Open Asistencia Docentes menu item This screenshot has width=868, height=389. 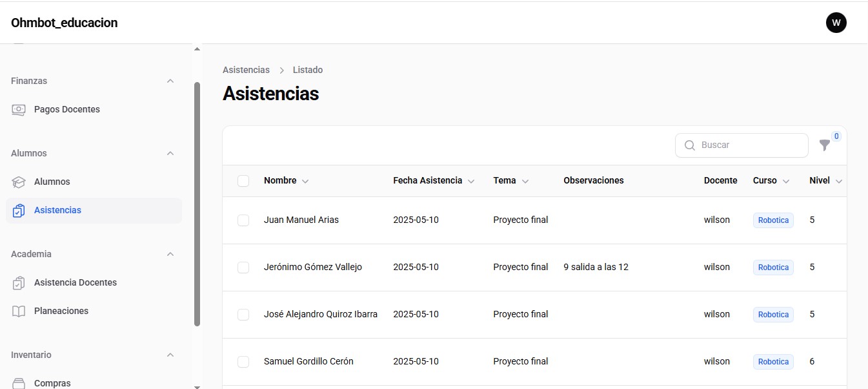coord(94,282)
